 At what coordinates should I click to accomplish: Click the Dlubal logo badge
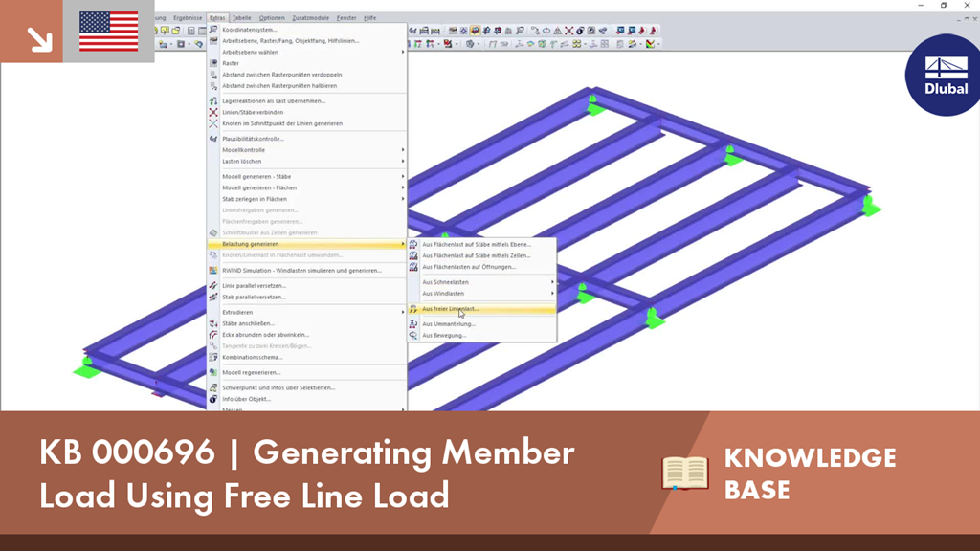point(944,75)
